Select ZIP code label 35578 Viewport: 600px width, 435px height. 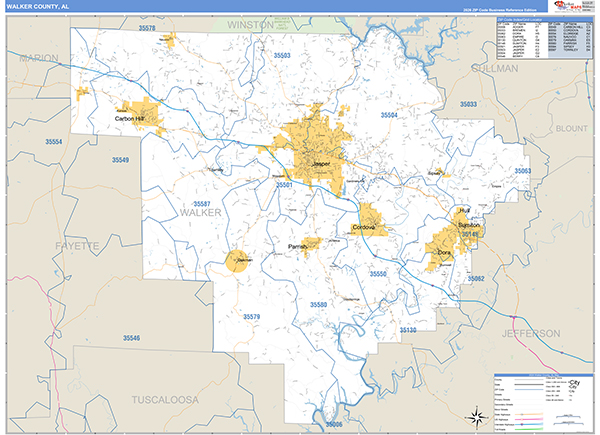pyautogui.click(x=147, y=29)
